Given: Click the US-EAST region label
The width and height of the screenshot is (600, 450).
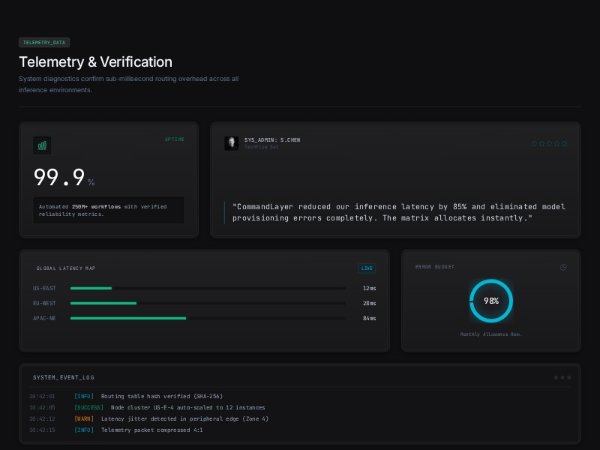Looking at the screenshot, I should point(44,288).
